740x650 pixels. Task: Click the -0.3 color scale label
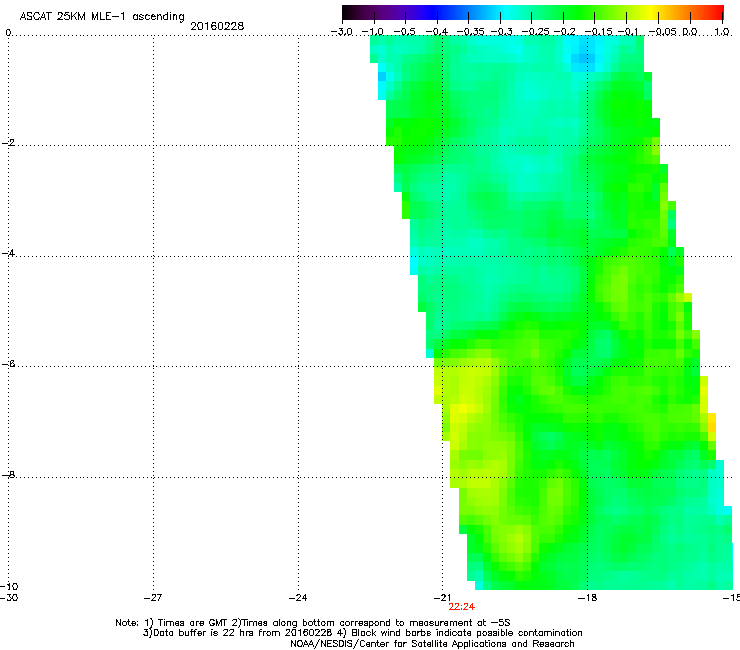(x=501, y=32)
